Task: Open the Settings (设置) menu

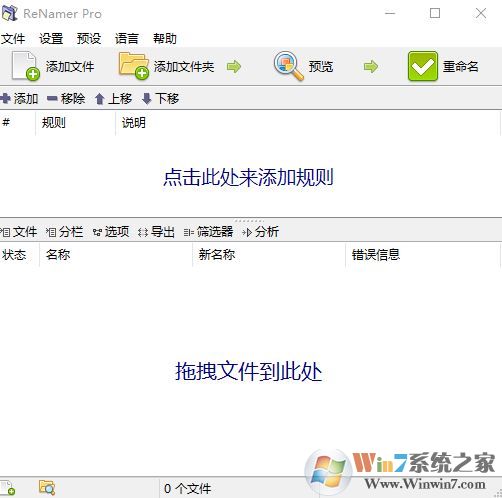Action: point(51,39)
